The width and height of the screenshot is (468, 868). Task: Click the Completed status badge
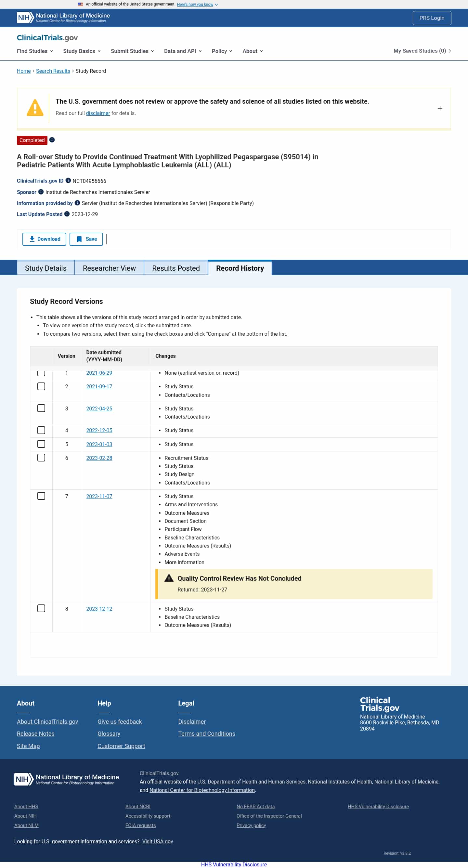click(x=32, y=140)
